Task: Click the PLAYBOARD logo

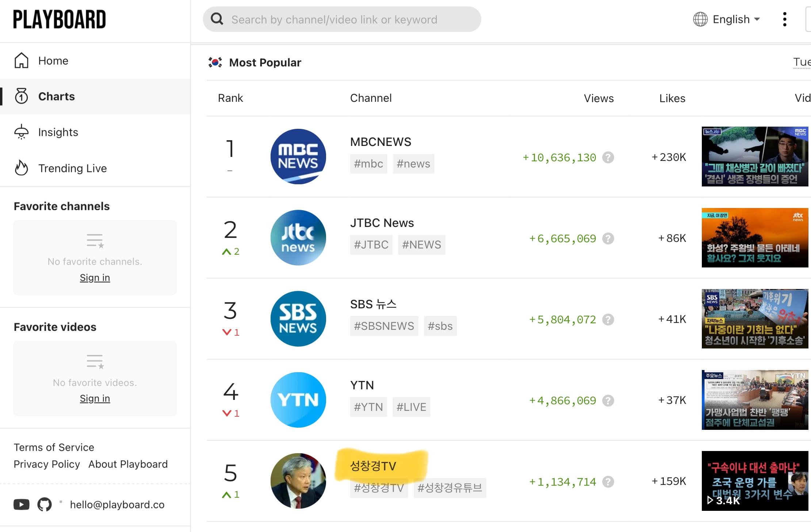Action: pyautogui.click(x=60, y=19)
